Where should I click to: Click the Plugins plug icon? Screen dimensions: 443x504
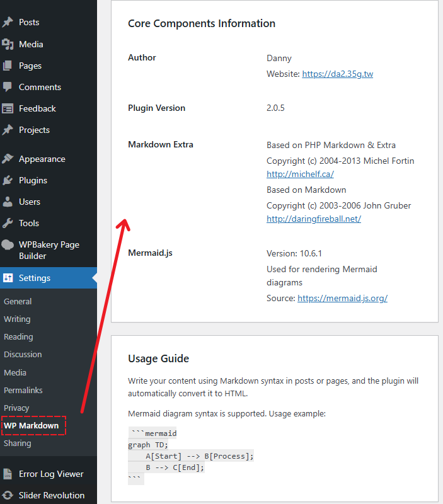pyautogui.click(x=8, y=180)
